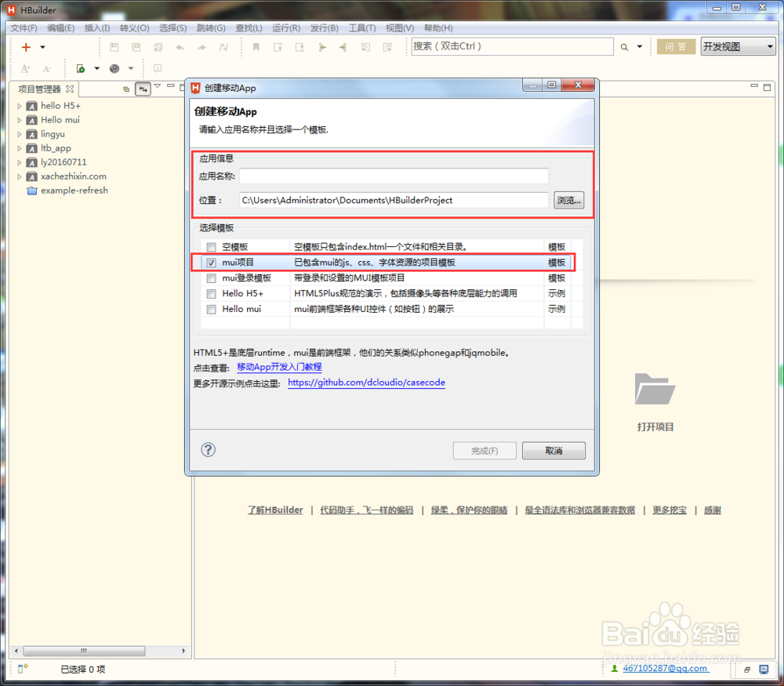Click the magnifier search icon

tap(624, 47)
